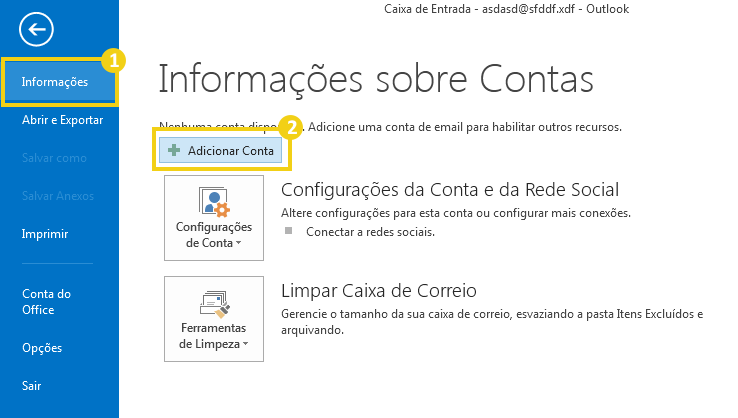Open Opções from the sidebar
The width and height of the screenshot is (738, 418).
tap(42, 348)
